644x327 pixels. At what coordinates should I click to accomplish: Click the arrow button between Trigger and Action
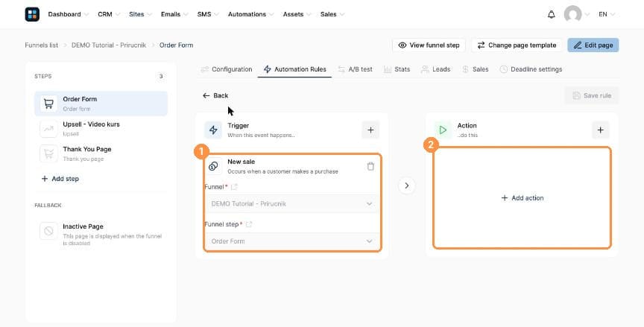point(407,186)
